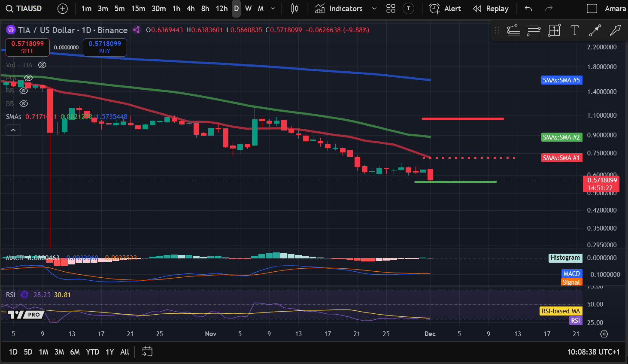Select the Trend Line drawing tool
Screen dimensions: 628x364
pos(513,30)
